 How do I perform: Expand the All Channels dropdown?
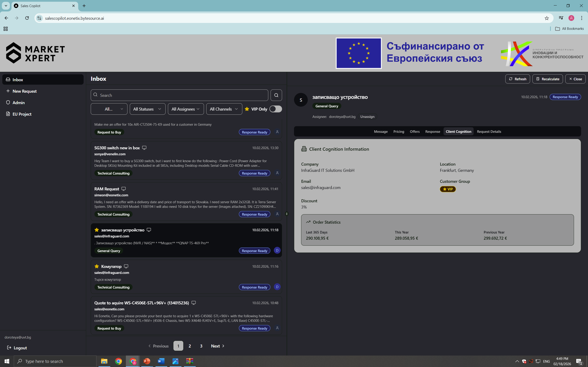(224, 109)
